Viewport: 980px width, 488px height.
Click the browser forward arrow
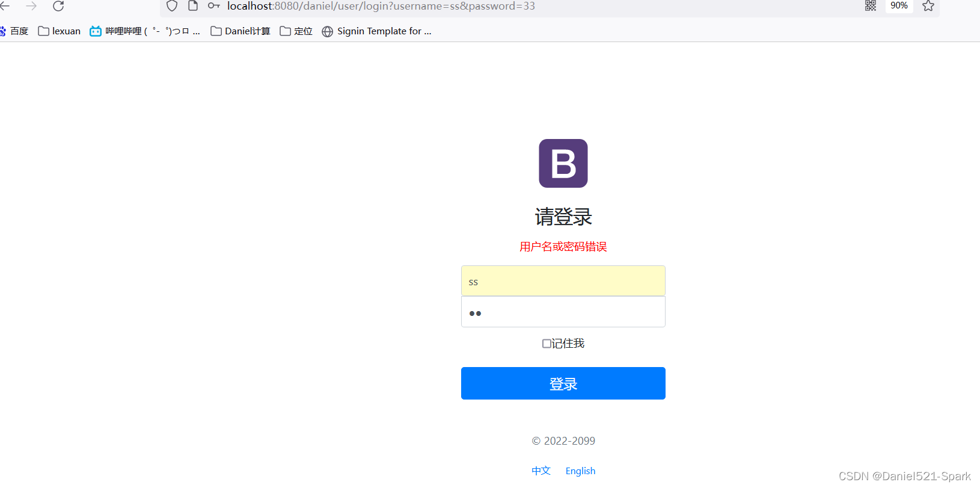point(31,6)
